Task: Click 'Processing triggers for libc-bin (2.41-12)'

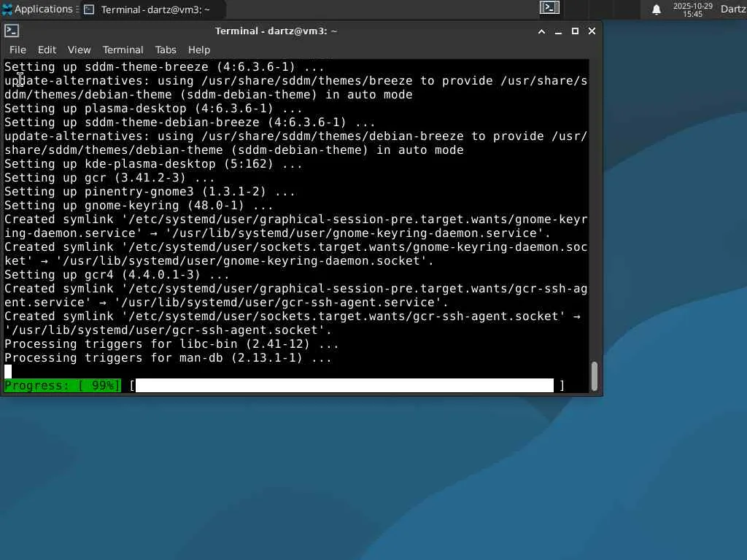Action: 171,344
